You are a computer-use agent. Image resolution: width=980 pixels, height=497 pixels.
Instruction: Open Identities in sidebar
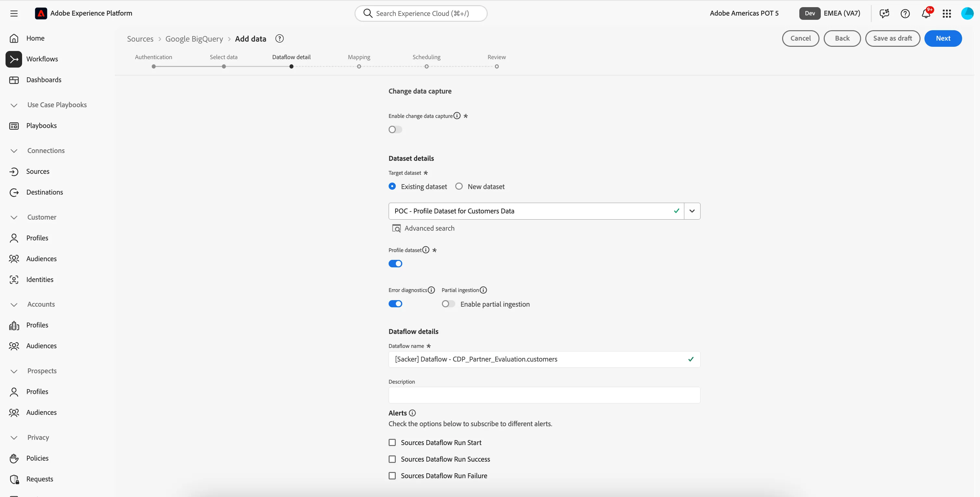40,279
